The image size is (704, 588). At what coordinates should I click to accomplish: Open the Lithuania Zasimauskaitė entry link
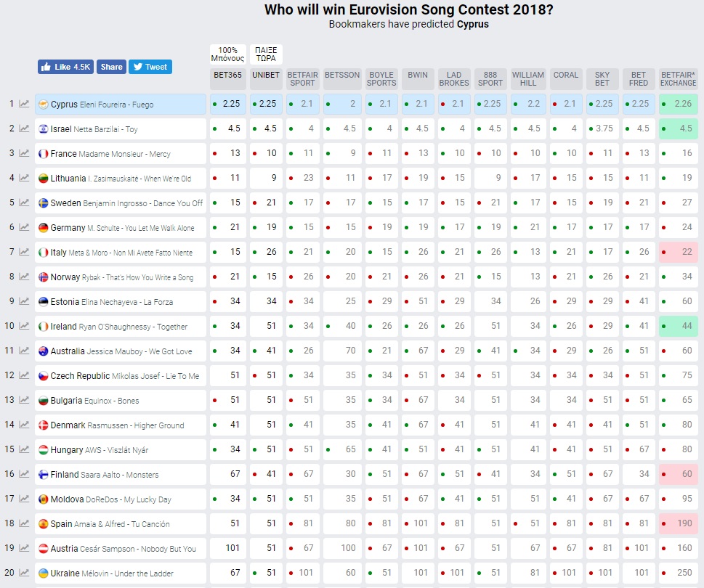pyautogui.click(x=121, y=179)
